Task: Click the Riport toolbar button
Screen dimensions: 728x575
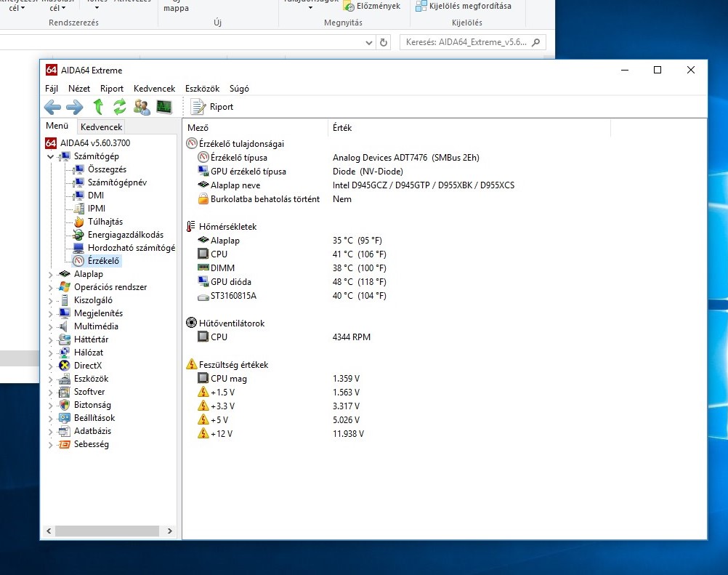Action: click(x=212, y=107)
